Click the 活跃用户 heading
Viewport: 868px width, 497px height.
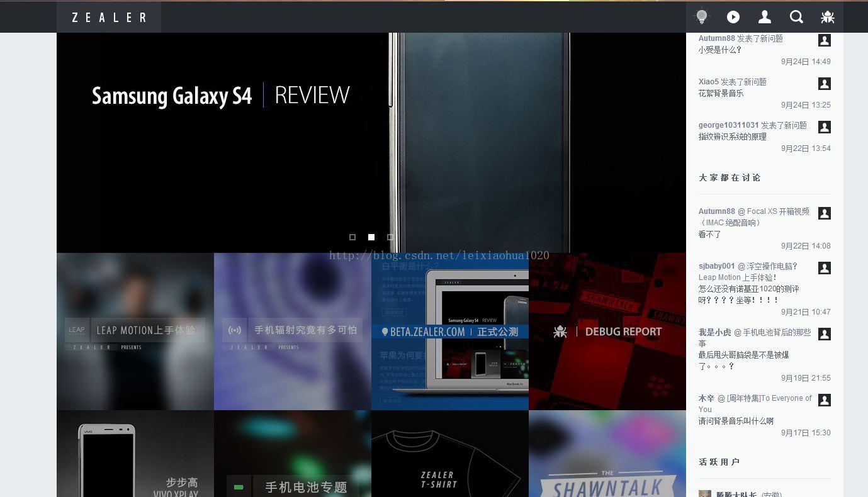(719, 462)
